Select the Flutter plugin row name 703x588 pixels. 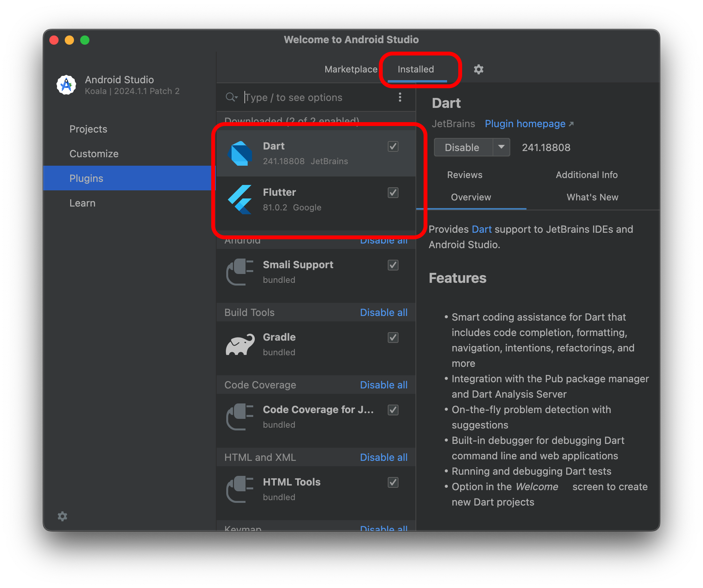[279, 192]
